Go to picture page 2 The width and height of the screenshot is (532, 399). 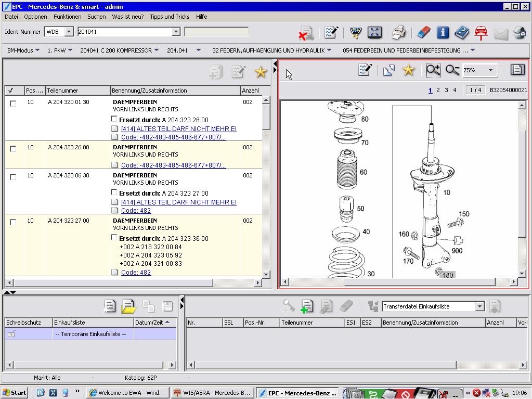pos(438,90)
